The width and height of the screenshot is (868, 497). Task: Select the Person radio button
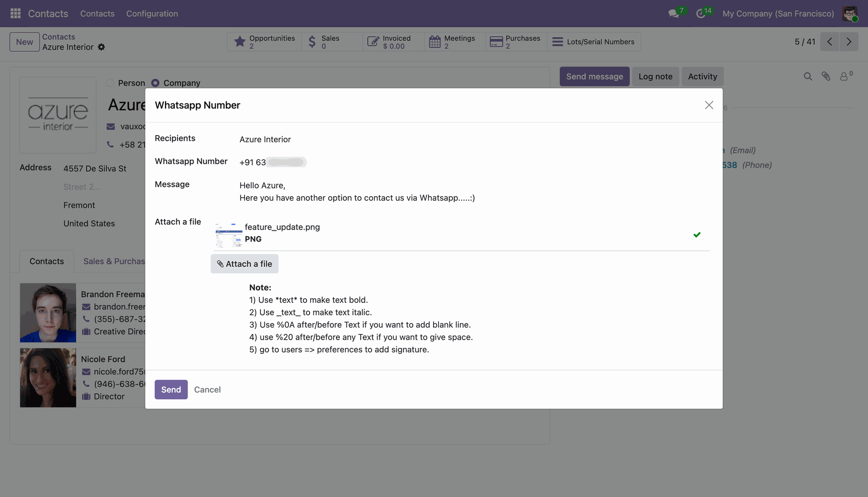coord(110,83)
